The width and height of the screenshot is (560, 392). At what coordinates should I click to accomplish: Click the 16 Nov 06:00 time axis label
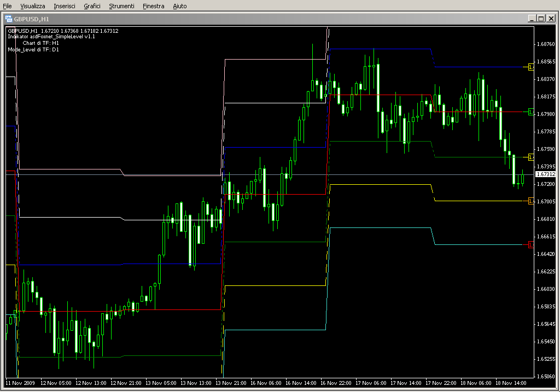point(266,383)
